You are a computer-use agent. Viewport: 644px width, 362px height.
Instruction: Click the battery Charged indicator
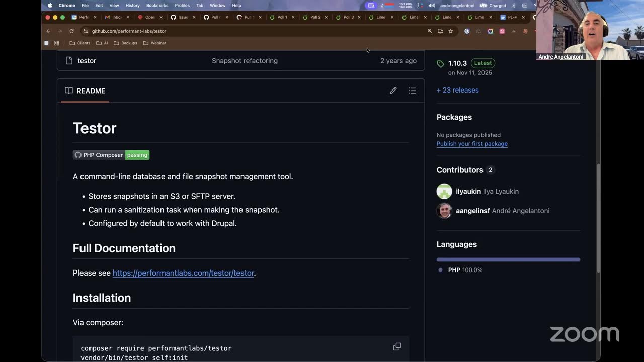click(493, 5)
